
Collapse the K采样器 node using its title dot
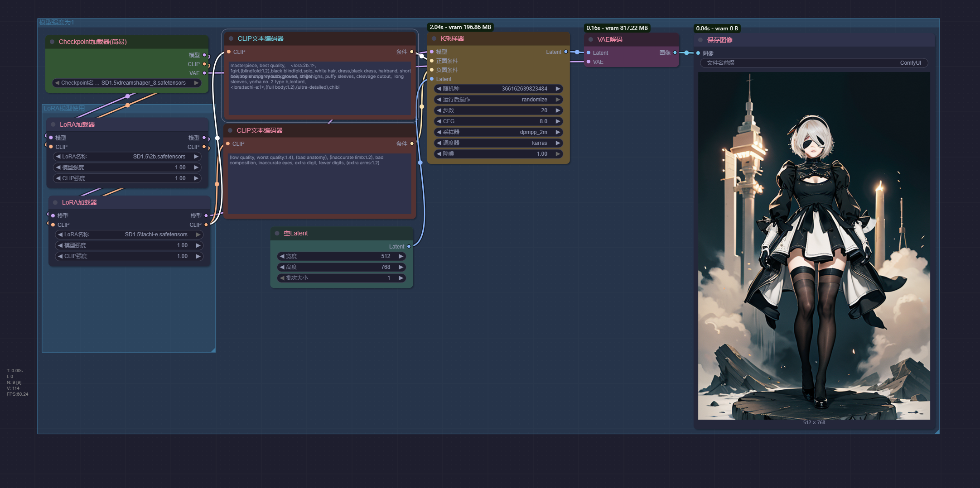click(434, 39)
